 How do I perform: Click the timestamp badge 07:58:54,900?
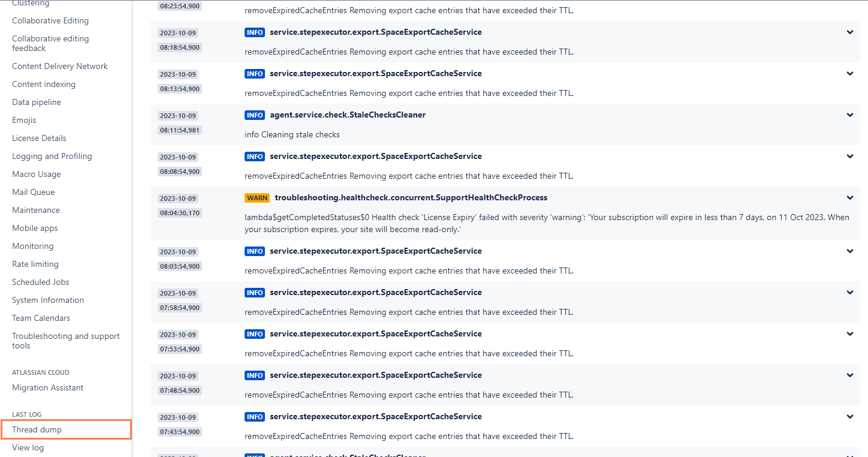pos(179,307)
